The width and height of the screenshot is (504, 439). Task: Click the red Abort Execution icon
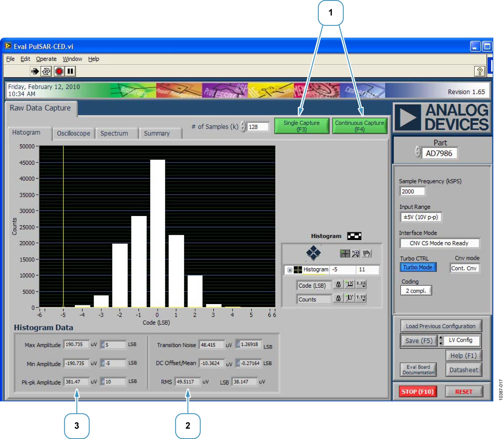point(59,71)
